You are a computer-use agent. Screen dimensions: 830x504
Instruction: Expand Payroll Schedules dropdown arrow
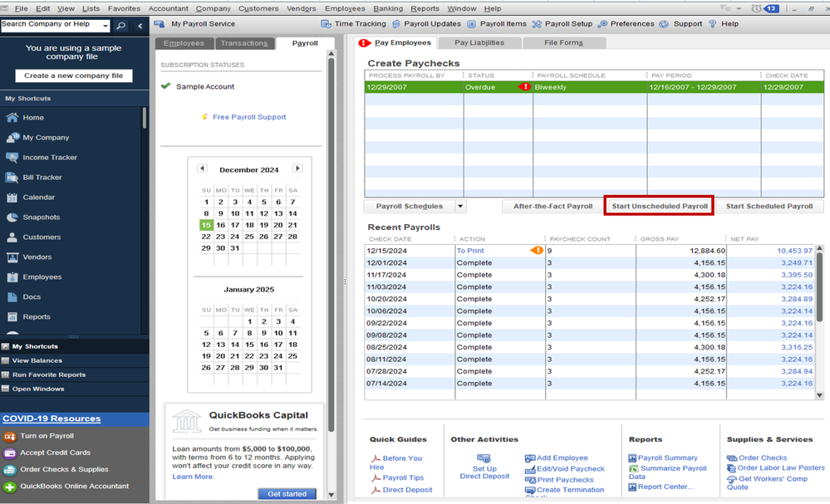tap(460, 206)
